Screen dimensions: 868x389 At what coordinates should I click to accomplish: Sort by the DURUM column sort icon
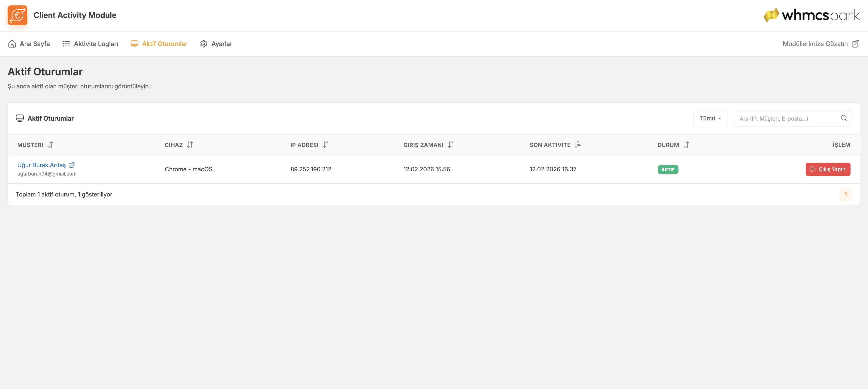(686, 145)
